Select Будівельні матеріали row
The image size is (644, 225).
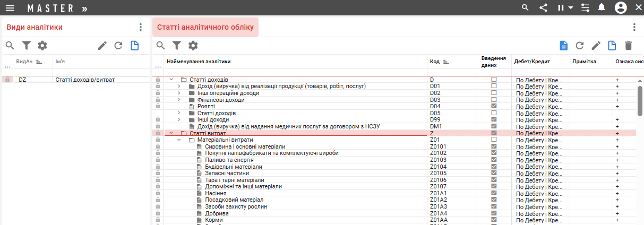click(395, 167)
